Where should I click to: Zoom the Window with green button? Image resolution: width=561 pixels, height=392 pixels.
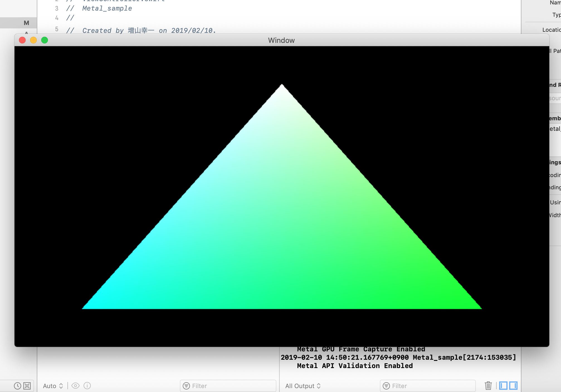[x=45, y=40]
